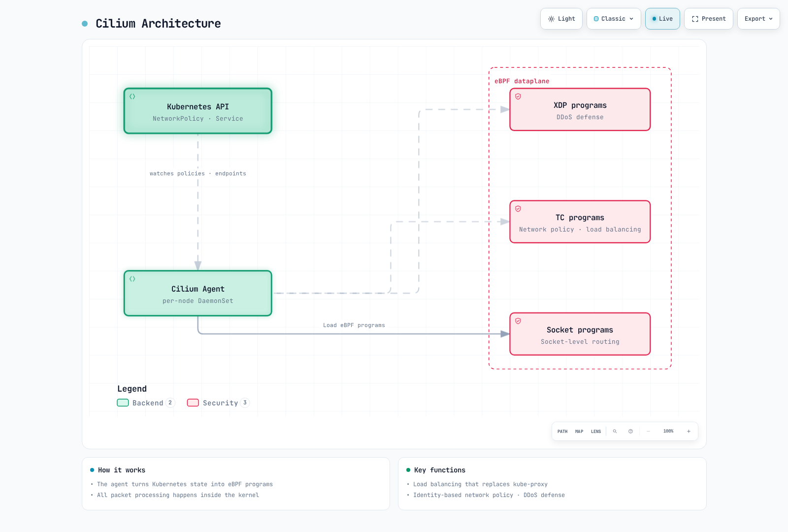Click the shield icon on Socket programs node
Image resolution: width=788 pixels, height=532 pixels.
point(518,321)
